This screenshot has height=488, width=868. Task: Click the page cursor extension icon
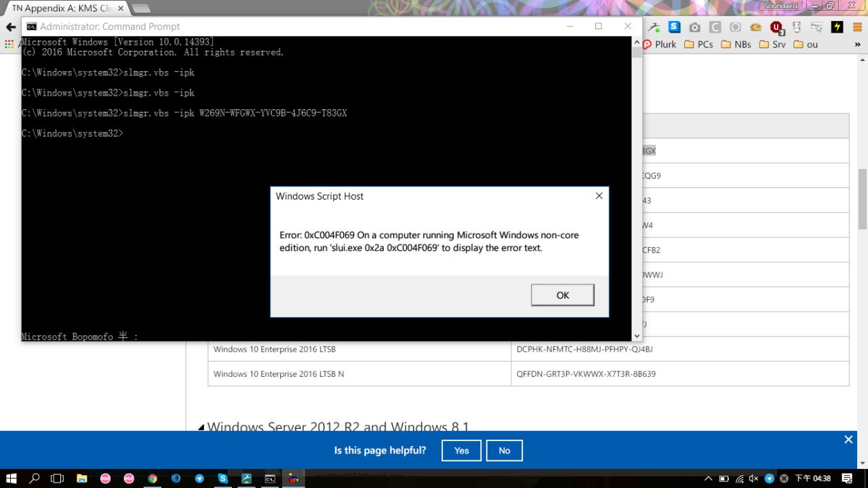coord(817,27)
